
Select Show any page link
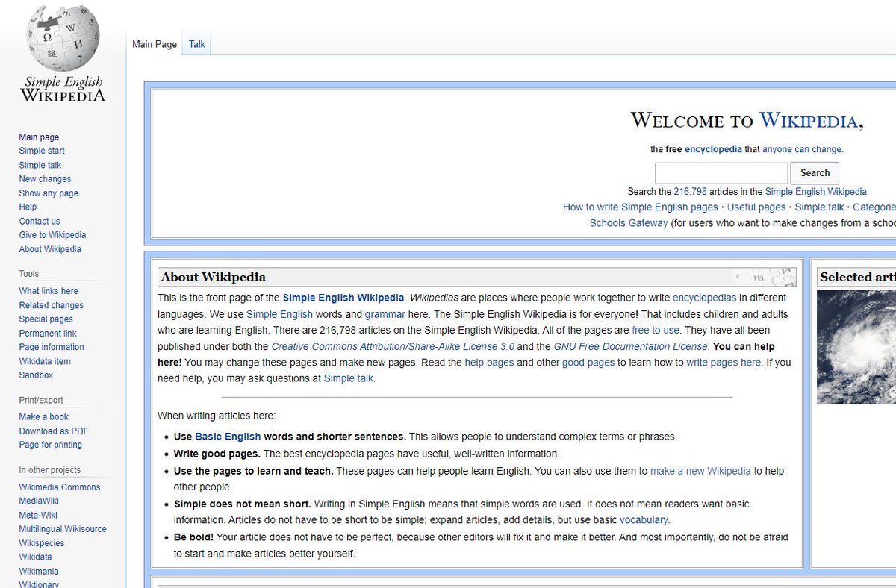coord(49,193)
